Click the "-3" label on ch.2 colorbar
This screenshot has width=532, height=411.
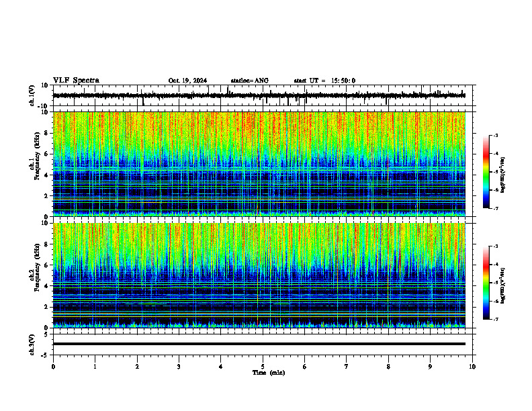point(496,246)
